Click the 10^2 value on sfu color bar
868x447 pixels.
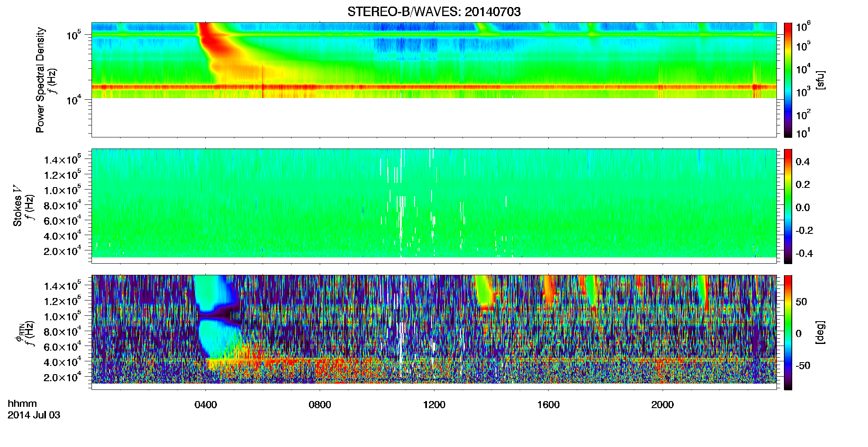(x=803, y=115)
